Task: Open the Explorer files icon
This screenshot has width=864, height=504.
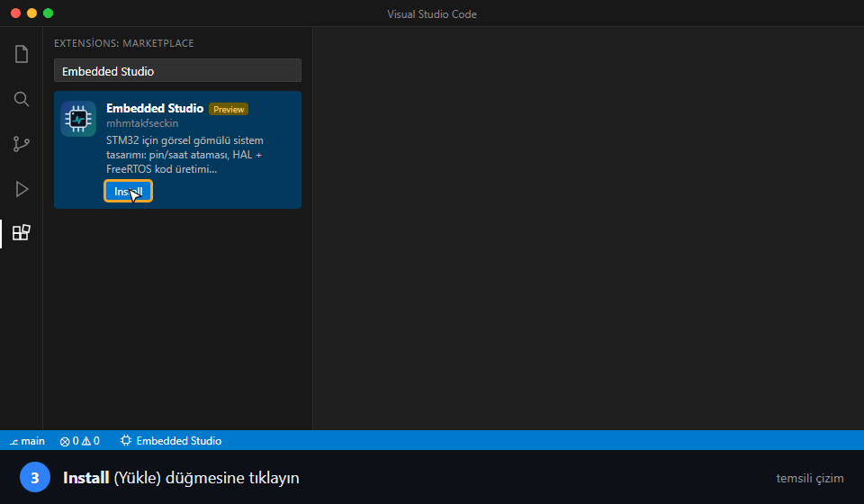Action: pyautogui.click(x=22, y=54)
